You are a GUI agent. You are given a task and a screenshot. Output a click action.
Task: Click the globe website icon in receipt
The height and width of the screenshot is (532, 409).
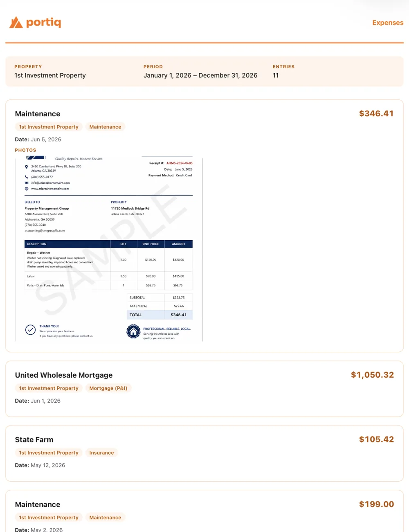pyautogui.click(x=27, y=189)
